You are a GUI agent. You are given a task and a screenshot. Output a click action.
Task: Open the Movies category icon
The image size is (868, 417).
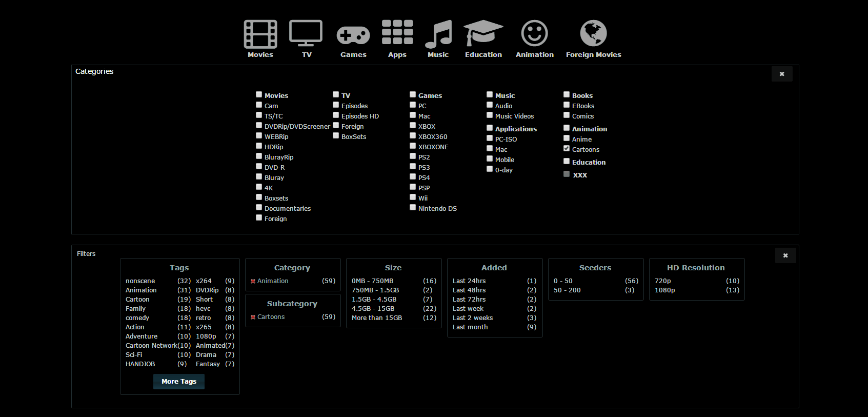(x=260, y=34)
